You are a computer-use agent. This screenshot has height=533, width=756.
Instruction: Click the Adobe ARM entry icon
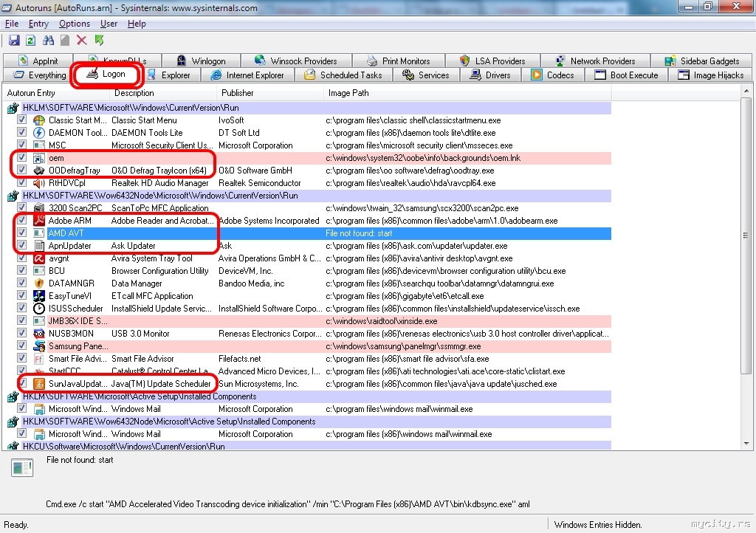click(38, 221)
